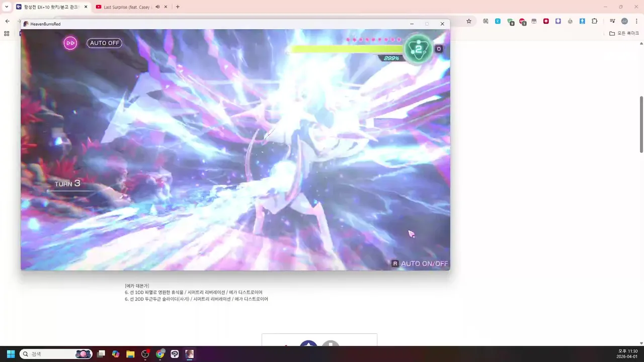Open the Chrome tab search dropdown arrow

(x=7, y=7)
